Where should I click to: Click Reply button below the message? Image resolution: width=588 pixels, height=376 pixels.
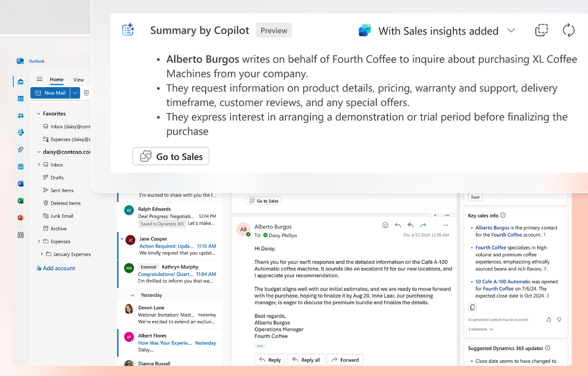pos(270,360)
